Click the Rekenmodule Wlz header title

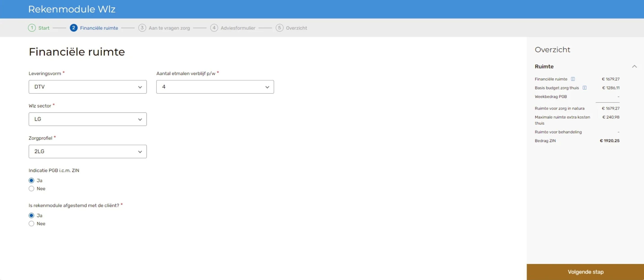(x=72, y=9)
